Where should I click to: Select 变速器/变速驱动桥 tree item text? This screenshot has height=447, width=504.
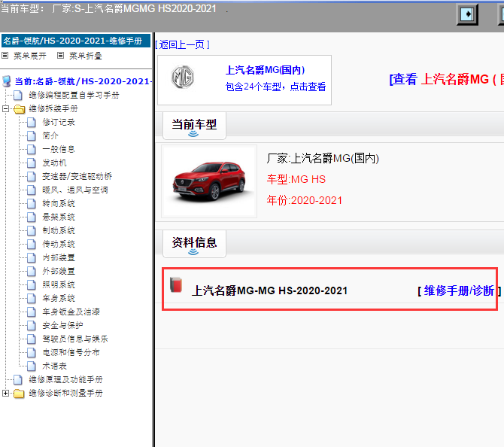pyautogui.click(x=77, y=177)
